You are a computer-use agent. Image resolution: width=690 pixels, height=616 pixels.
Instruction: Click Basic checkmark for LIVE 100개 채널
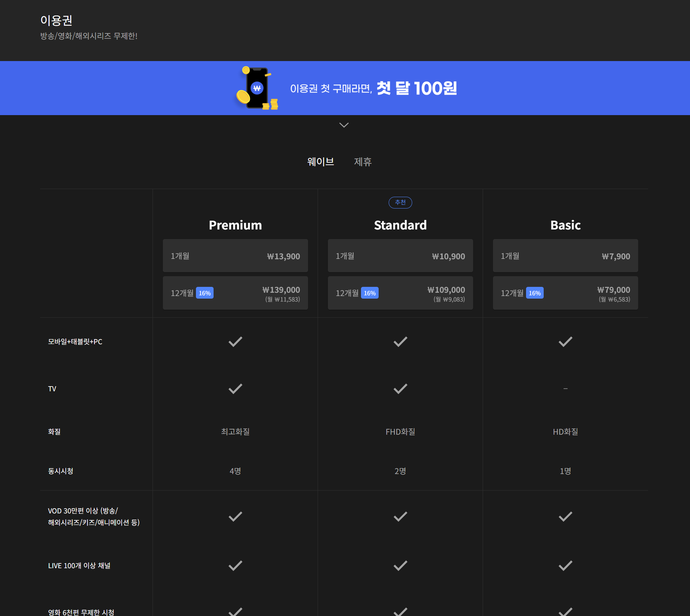click(565, 566)
